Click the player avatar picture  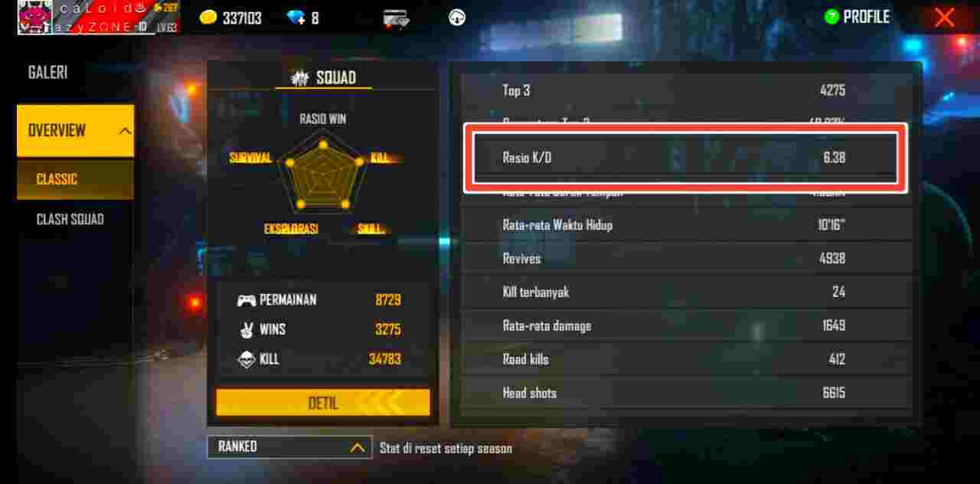click(35, 17)
